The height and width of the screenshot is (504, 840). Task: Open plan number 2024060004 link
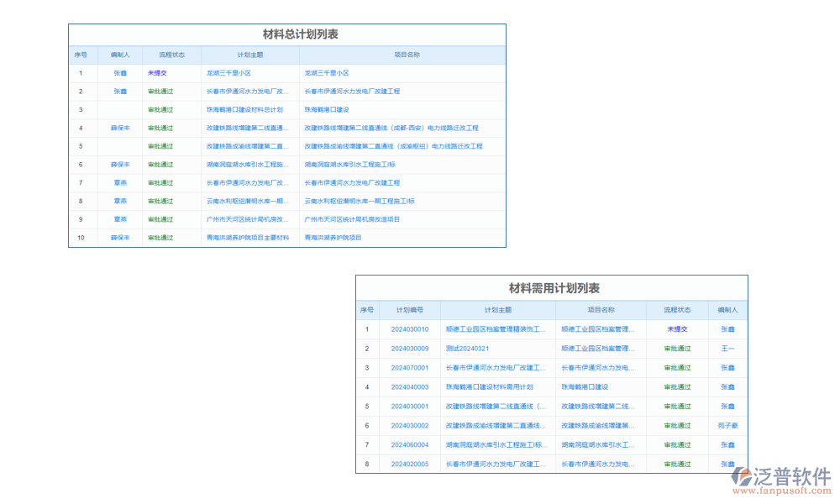409,444
